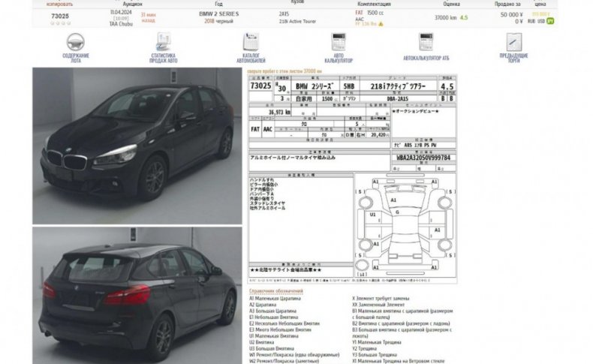Click legend row A3 Большая Царапина

272,311
